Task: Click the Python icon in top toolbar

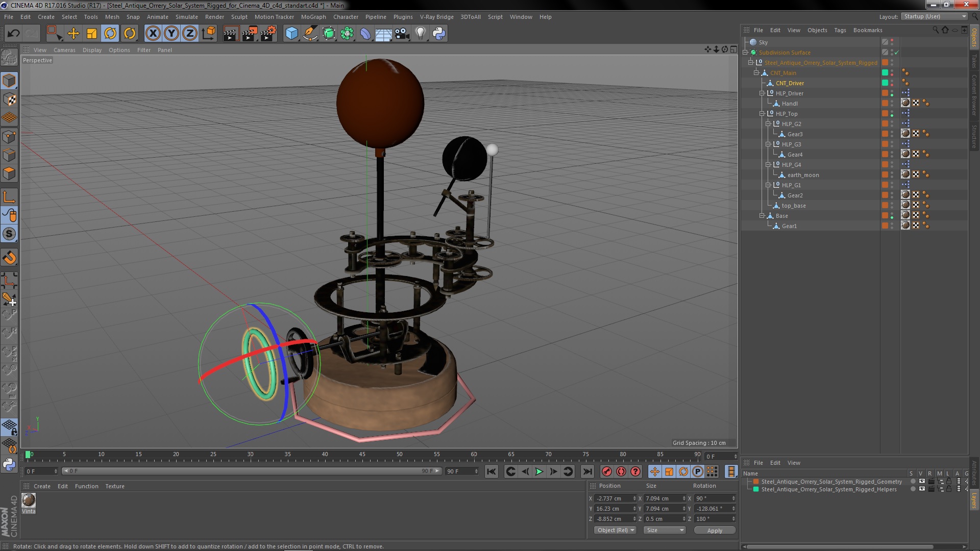Action: click(x=439, y=34)
